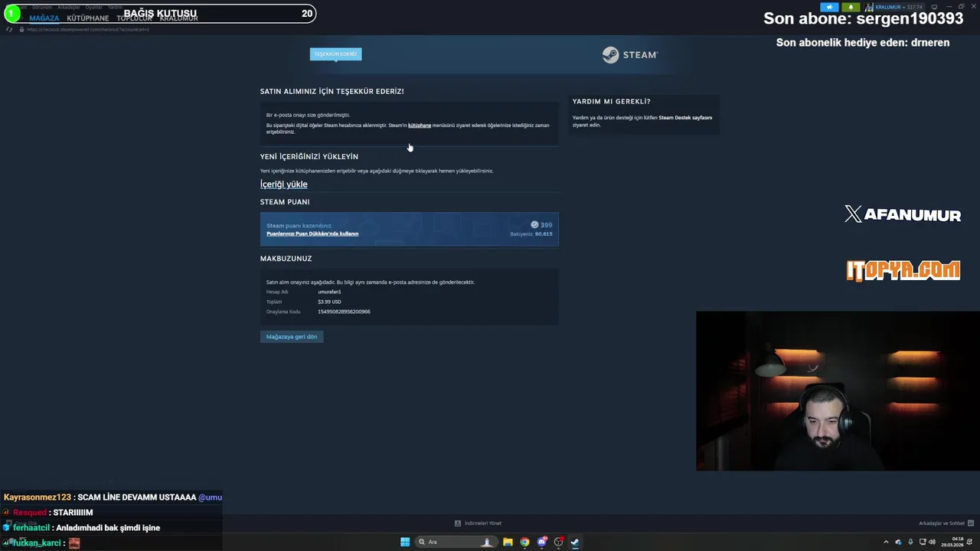Open the red-badged circular app in taskbar
This screenshot has height=551, width=980.
559,542
